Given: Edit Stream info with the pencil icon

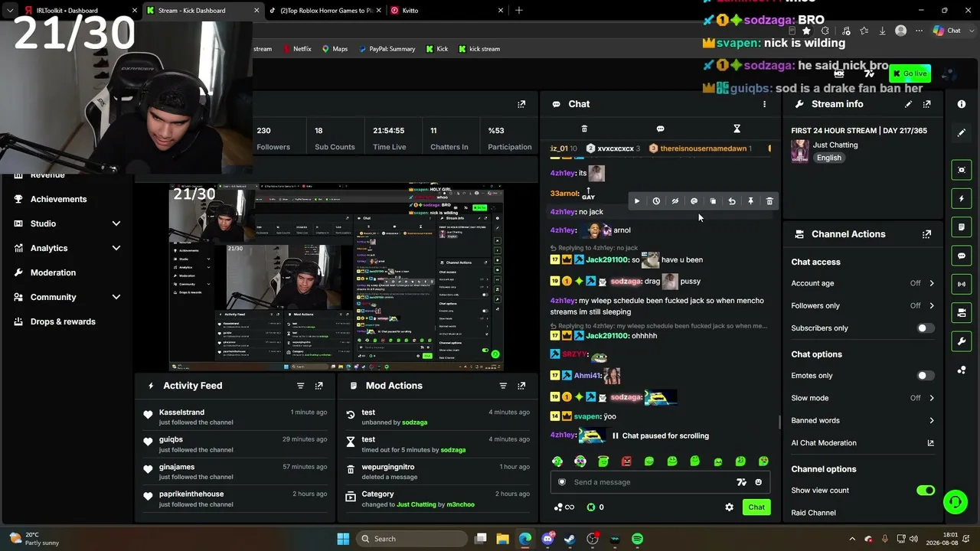Looking at the screenshot, I should (908, 104).
